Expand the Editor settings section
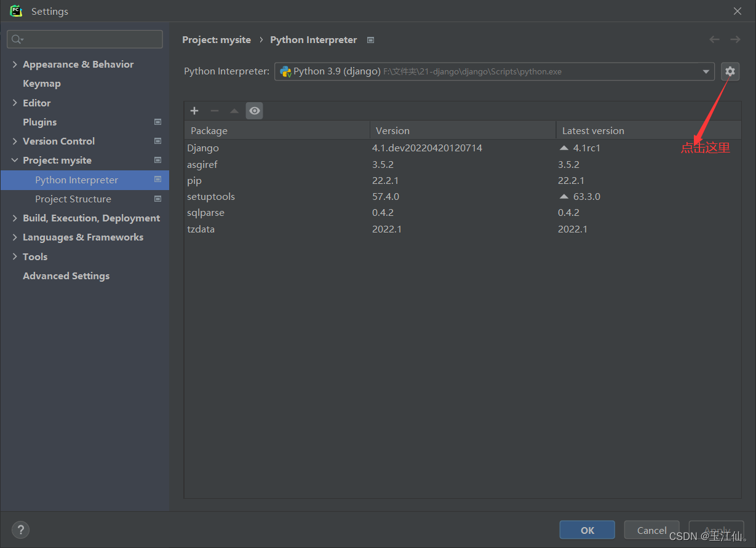The height and width of the screenshot is (548, 756). pos(15,103)
